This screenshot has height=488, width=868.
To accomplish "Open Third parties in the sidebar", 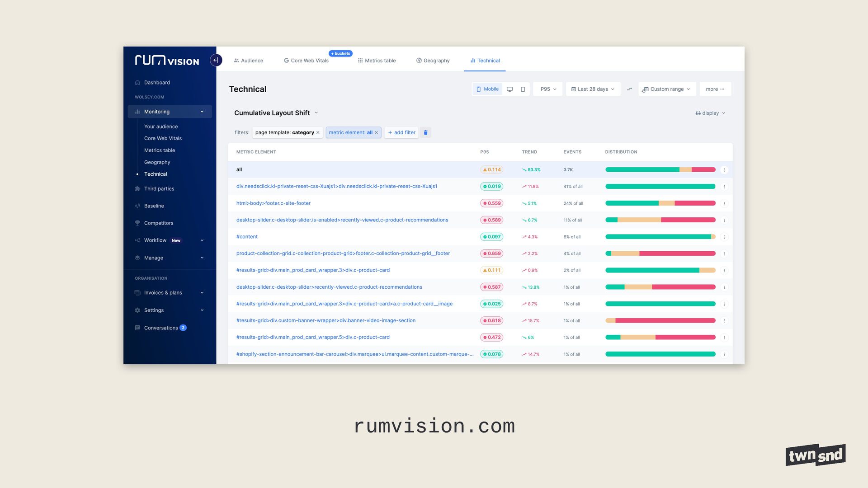I will tap(159, 189).
